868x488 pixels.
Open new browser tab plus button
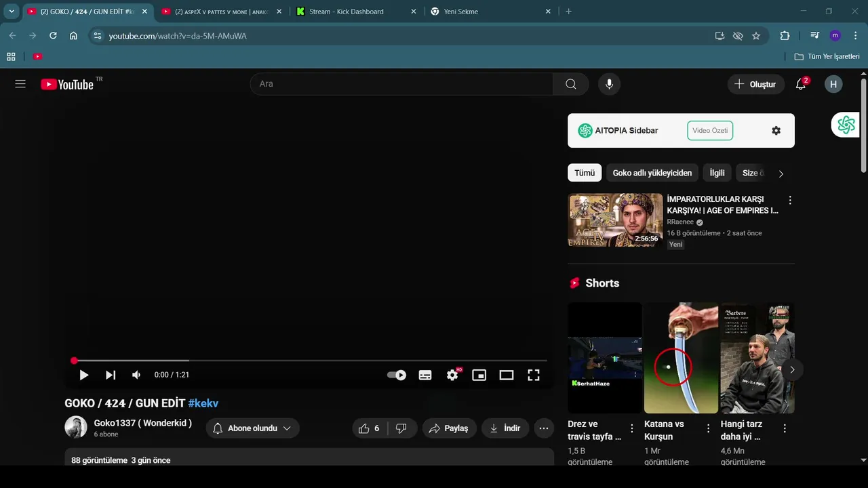568,12
